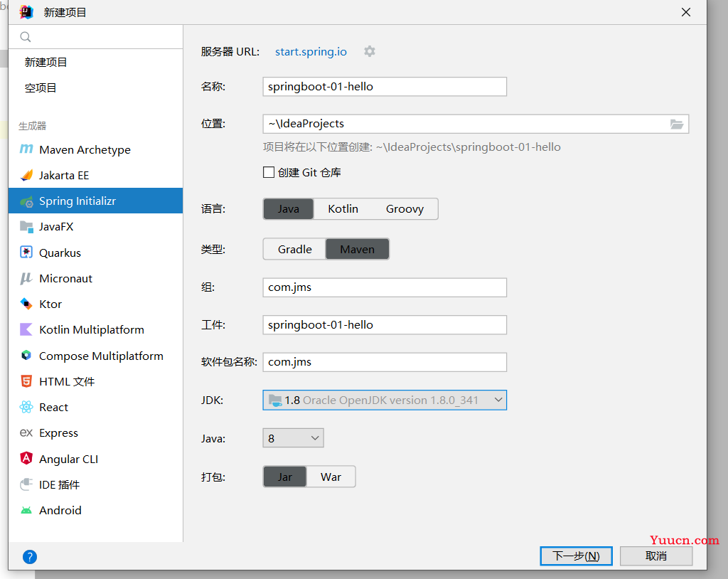Select the IDE 插件 generator
728x579 pixels.
(x=96, y=484)
